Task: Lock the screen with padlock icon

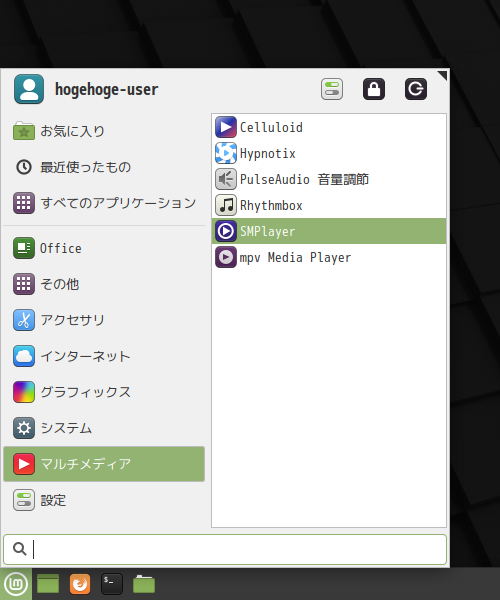Action: 374,89
